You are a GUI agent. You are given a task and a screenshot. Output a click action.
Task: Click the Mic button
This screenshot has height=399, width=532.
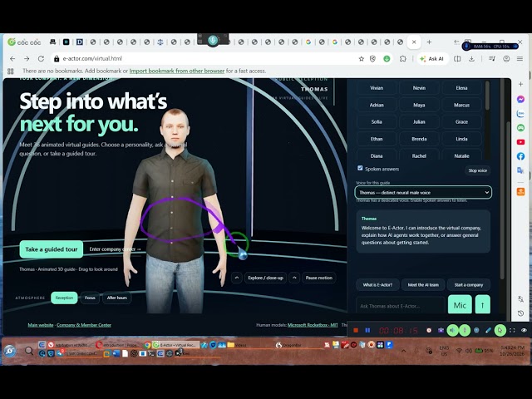[x=460, y=305]
